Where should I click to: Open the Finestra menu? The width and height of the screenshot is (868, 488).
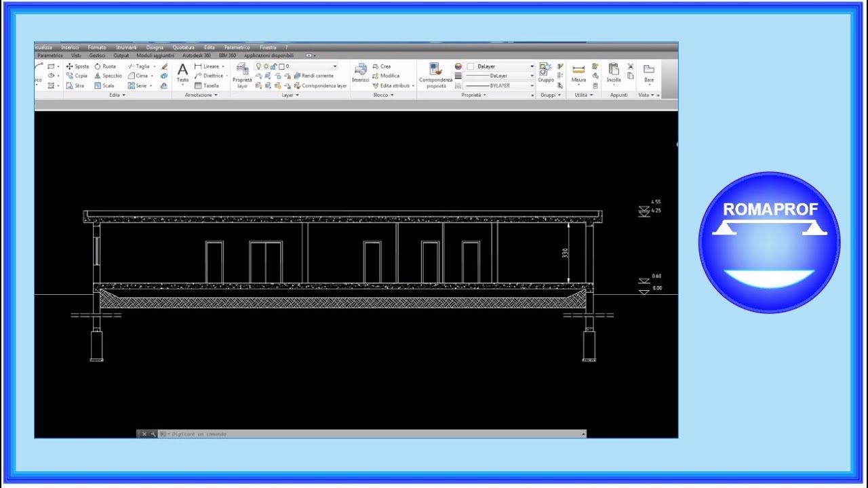[x=268, y=47]
